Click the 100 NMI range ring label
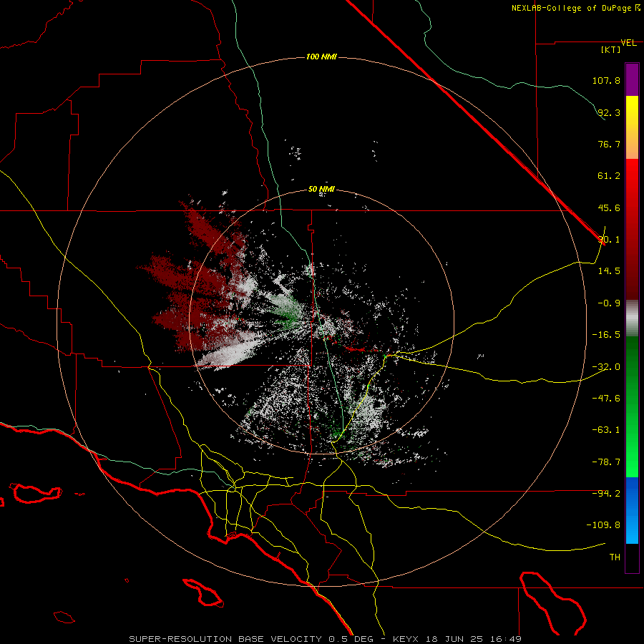The width and height of the screenshot is (644, 644). [321, 57]
